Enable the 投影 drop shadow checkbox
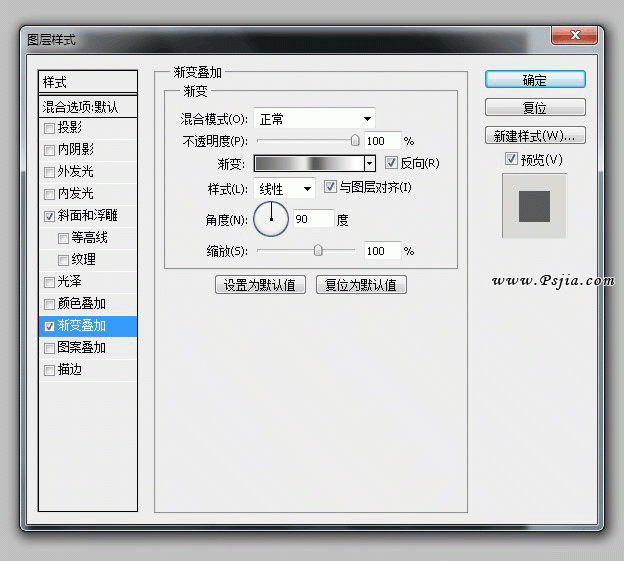 tap(50, 128)
